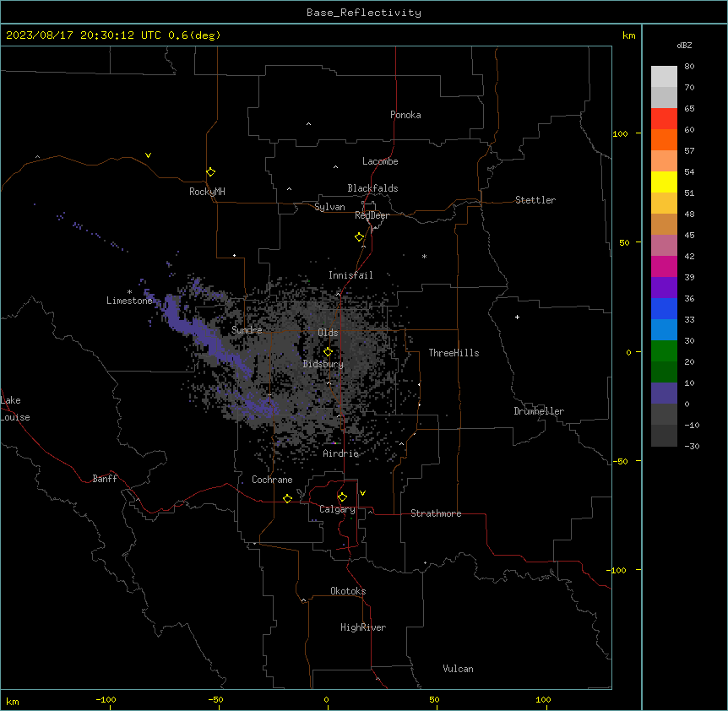The image size is (728, 711).
Task: Click the Stettler label
Action: pyautogui.click(x=535, y=200)
